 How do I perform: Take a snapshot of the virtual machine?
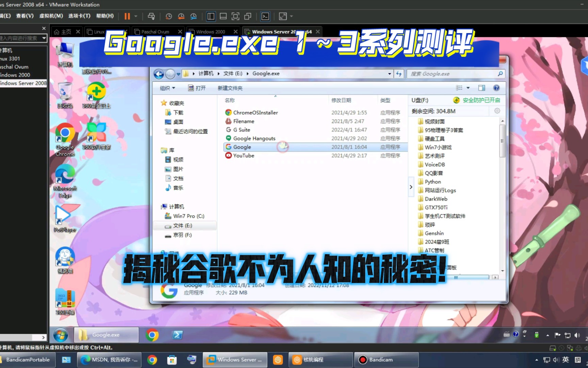click(168, 16)
